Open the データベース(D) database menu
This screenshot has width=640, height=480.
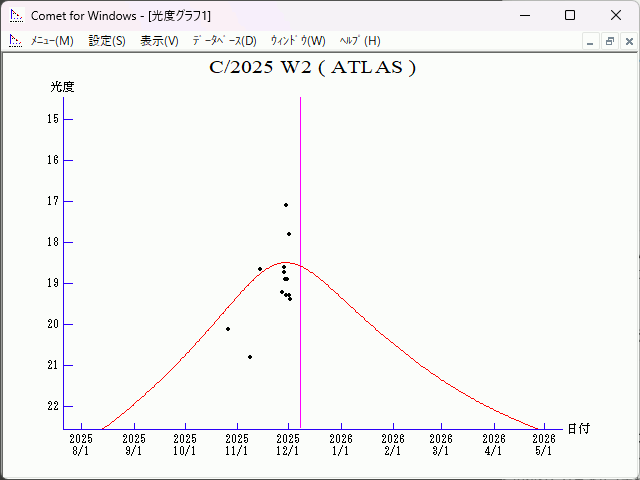224,41
